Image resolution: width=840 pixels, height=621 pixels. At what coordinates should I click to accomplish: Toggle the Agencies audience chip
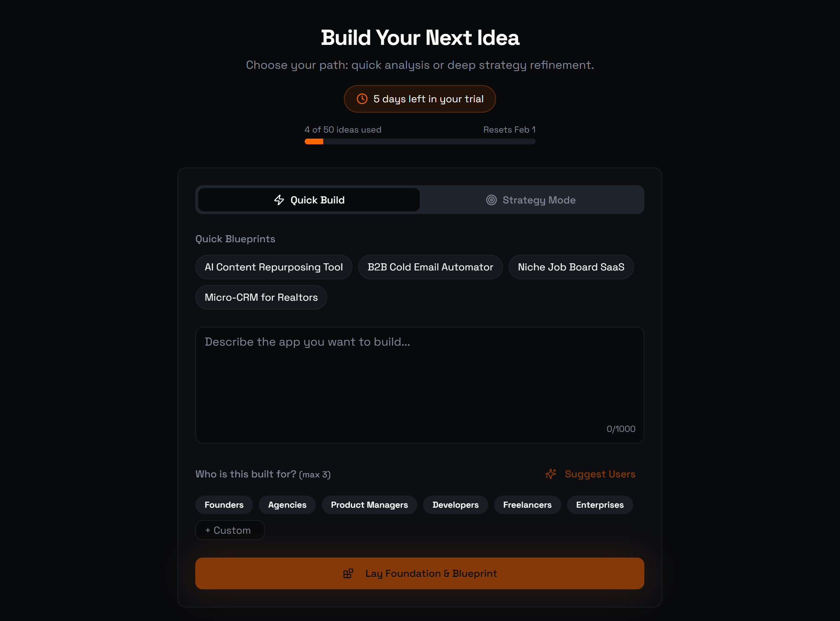pos(287,505)
